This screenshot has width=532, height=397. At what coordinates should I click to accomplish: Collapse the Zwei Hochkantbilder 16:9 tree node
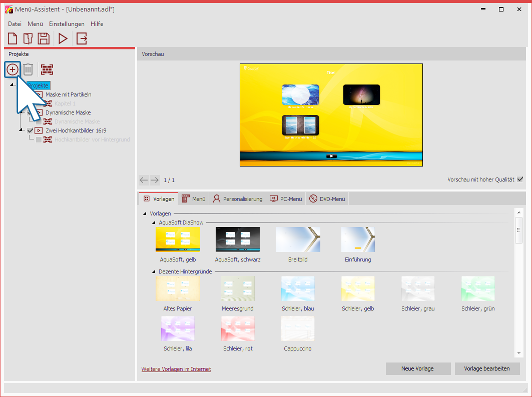click(x=21, y=130)
